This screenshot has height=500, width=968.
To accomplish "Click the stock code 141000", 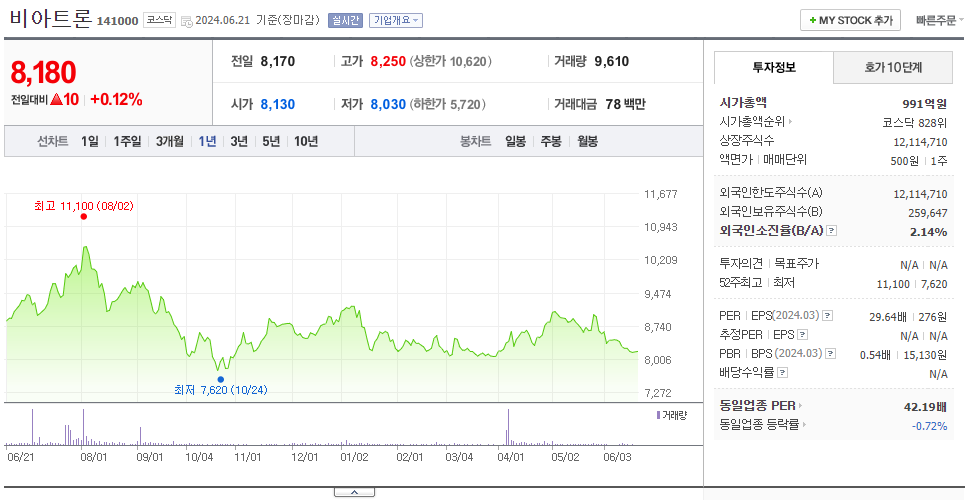I will (x=117, y=22).
